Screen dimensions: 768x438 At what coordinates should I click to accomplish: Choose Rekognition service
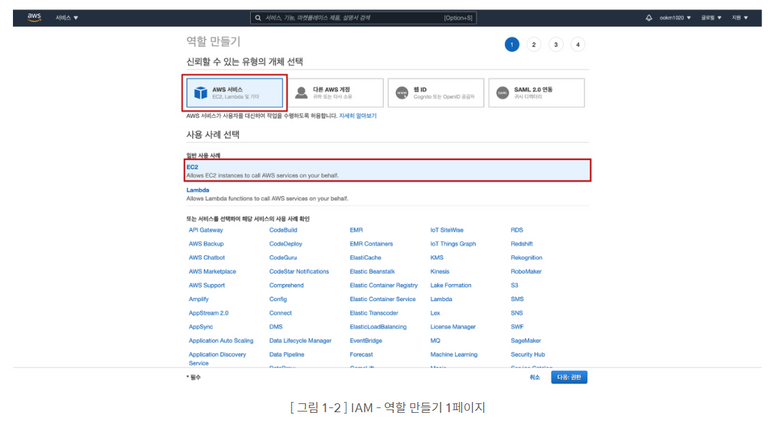point(527,257)
